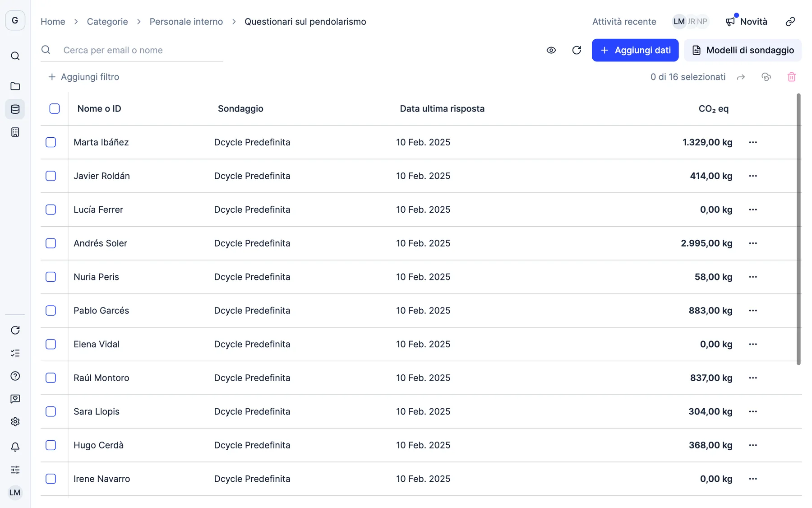
Task: Open the building icon in the sidebar
Action: 15,132
